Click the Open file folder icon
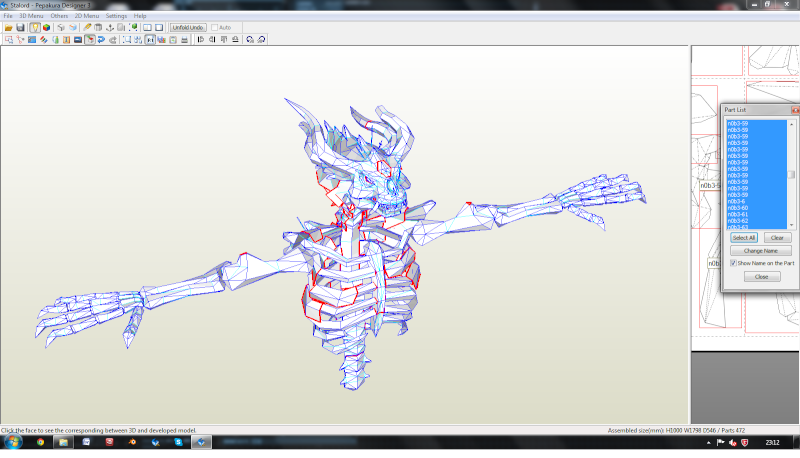 click(9, 28)
